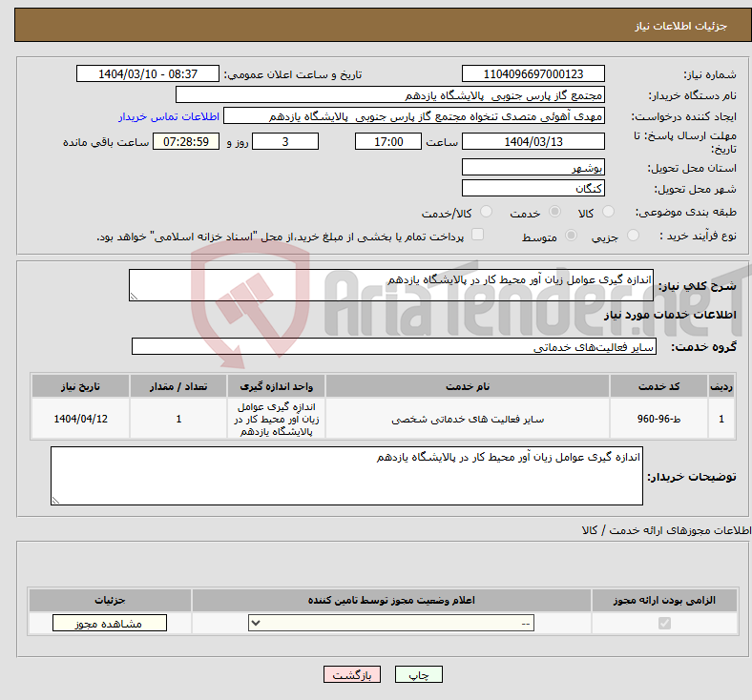Click the توضیحات خریدار text area
Image resolution: width=752 pixels, height=700 pixels.
click(346, 476)
